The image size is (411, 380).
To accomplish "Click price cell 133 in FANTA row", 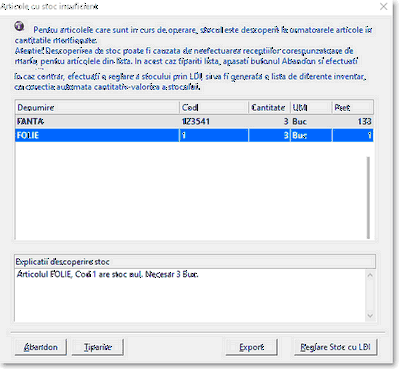I will [353, 121].
